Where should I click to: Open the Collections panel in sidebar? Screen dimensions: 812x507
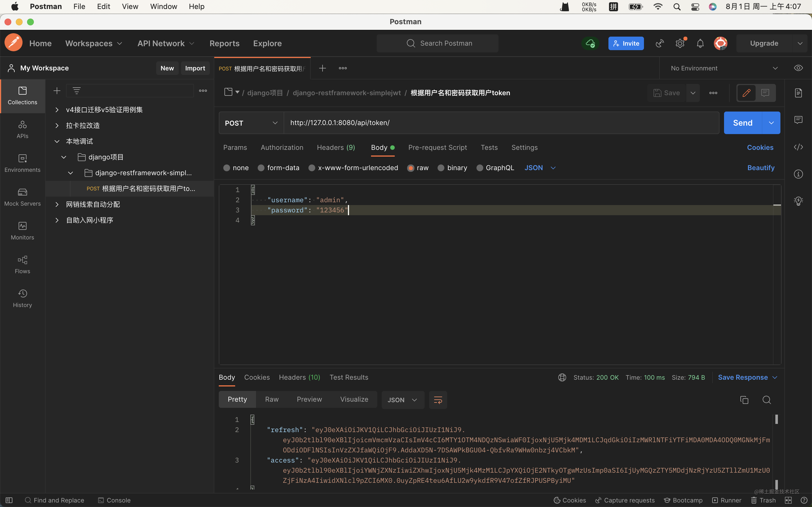22,96
